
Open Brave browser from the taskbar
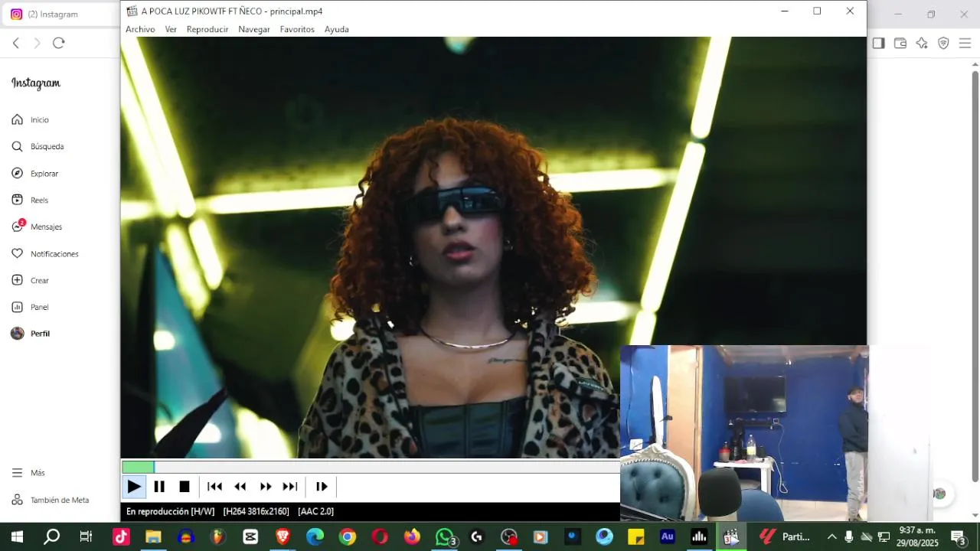coord(283,537)
